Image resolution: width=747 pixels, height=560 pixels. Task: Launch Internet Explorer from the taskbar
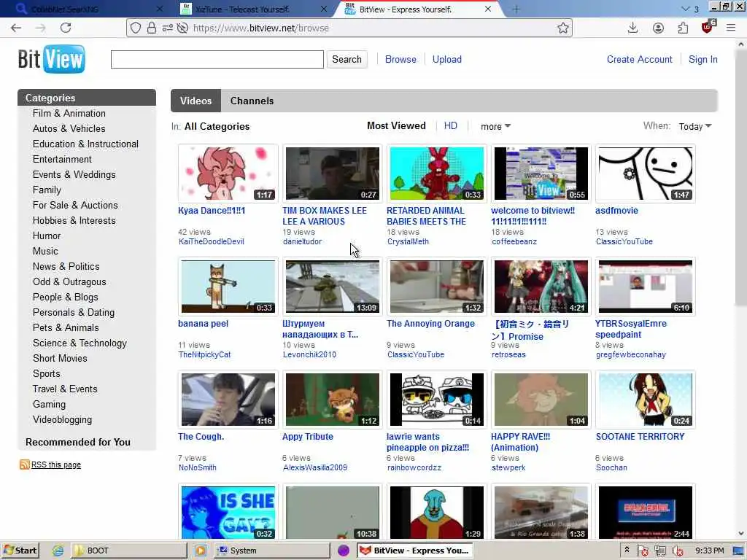pos(58,551)
